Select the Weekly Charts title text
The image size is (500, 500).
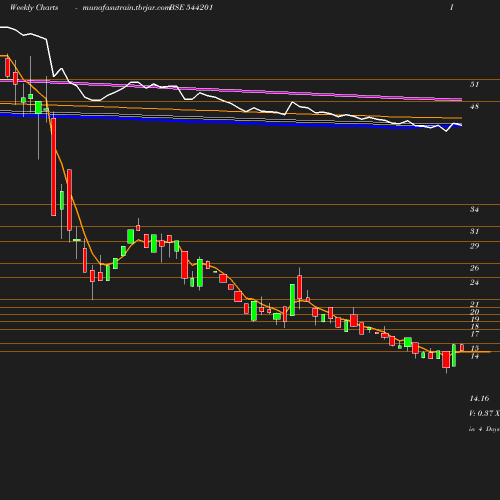pyautogui.click(x=34, y=7)
